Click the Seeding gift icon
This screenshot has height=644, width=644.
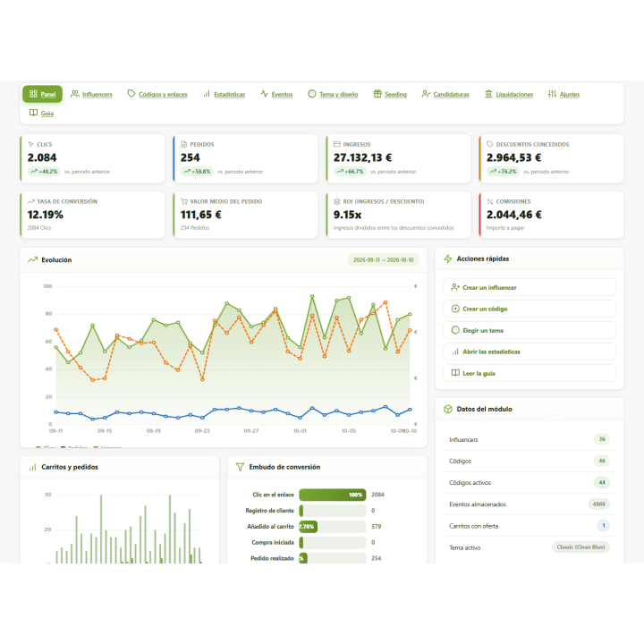point(377,94)
